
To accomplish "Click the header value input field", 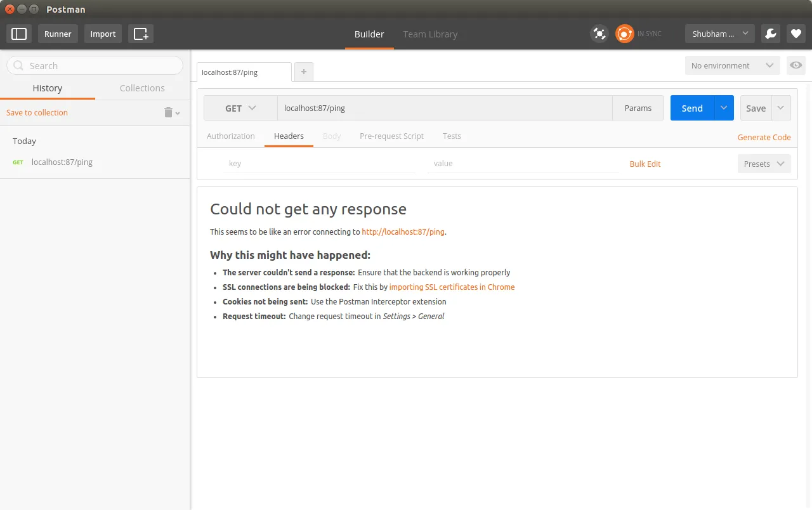I will coord(523,164).
